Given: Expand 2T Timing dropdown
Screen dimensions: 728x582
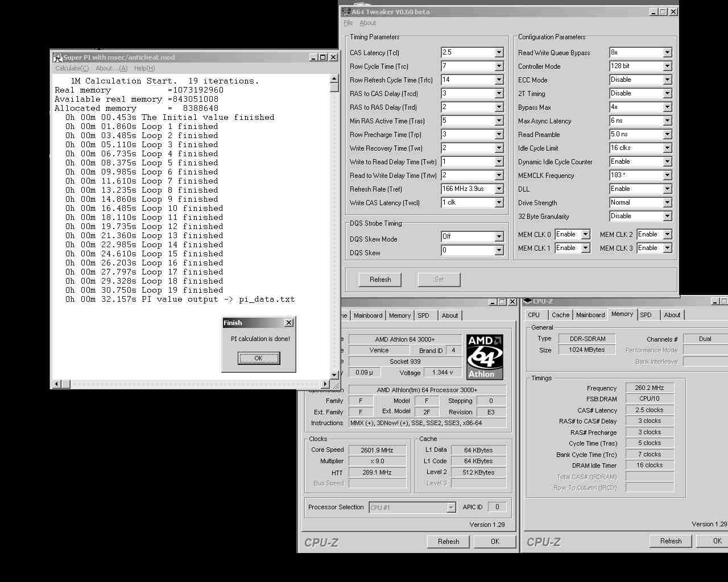Looking at the screenshot, I should [x=667, y=93].
